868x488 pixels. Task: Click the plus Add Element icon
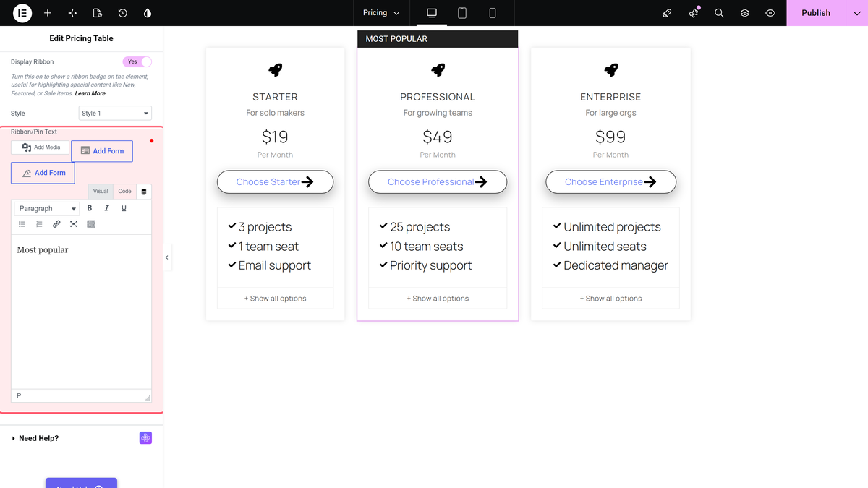tap(48, 13)
